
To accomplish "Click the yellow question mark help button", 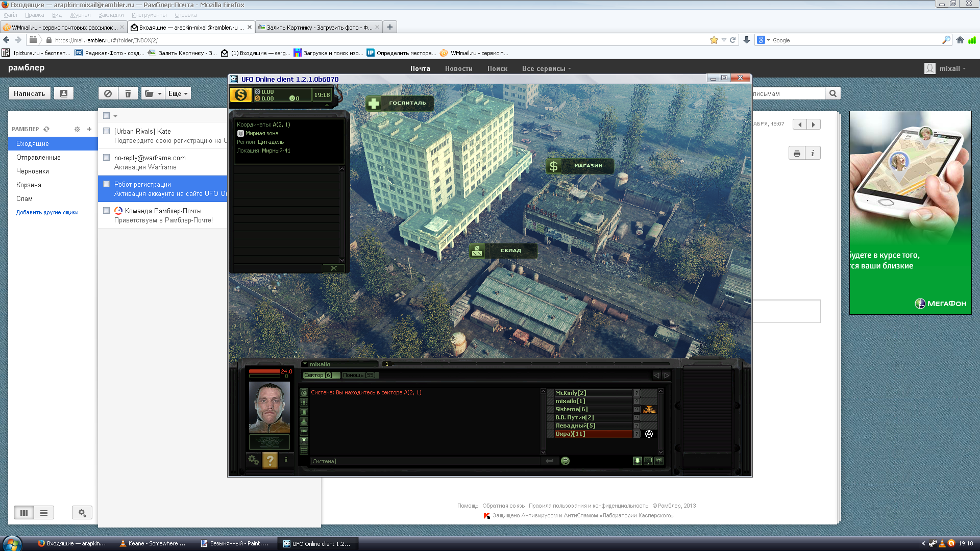I will coord(270,460).
